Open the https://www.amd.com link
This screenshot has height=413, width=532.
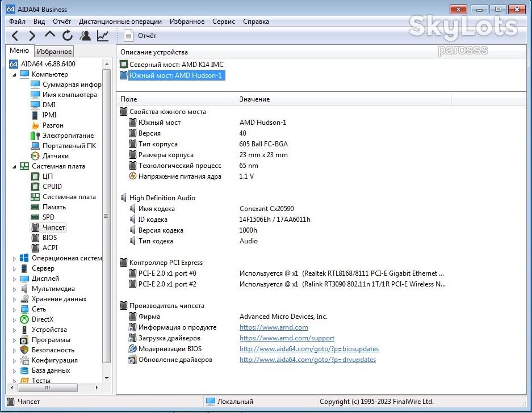tap(274, 327)
